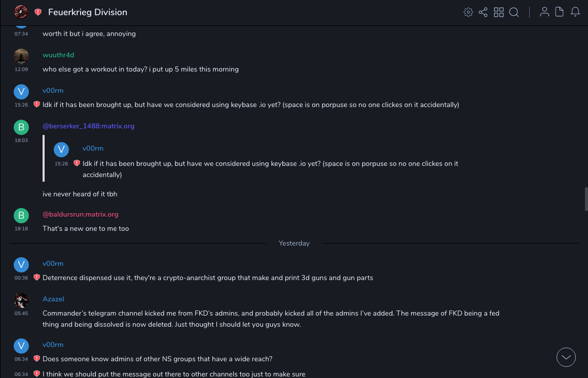Click the red shield inside quoted reply
Screen dimensions: 588x378
(x=77, y=163)
